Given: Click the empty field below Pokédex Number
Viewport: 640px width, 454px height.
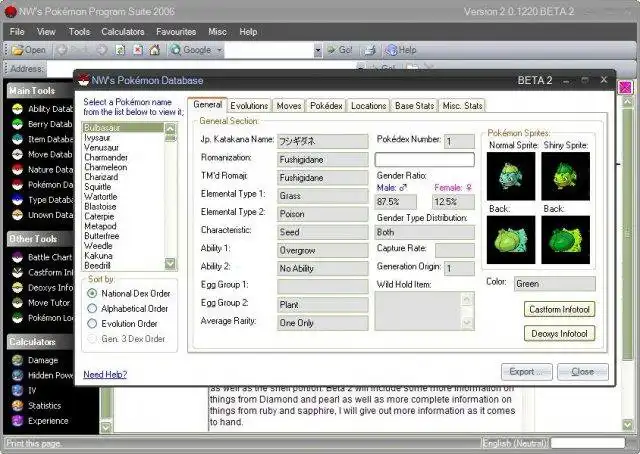Looking at the screenshot, I should 424,160.
